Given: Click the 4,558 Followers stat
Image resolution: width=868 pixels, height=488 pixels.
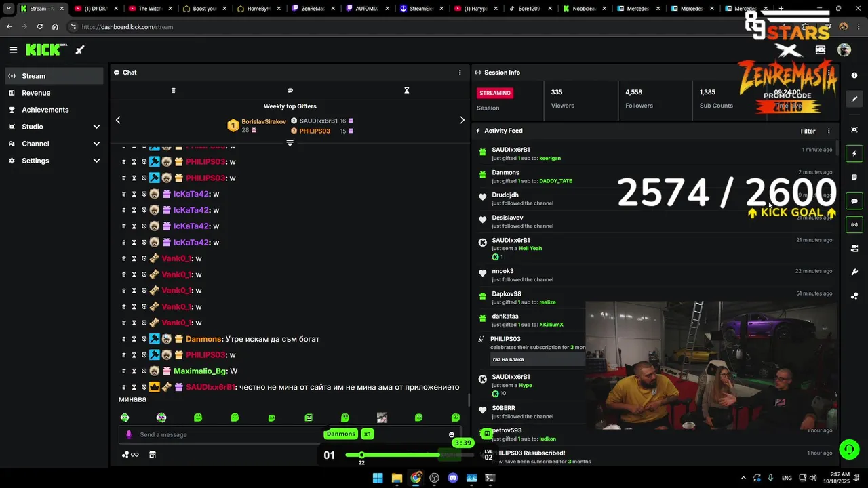Looking at the screenshot, I should click(x=639, y=99).
